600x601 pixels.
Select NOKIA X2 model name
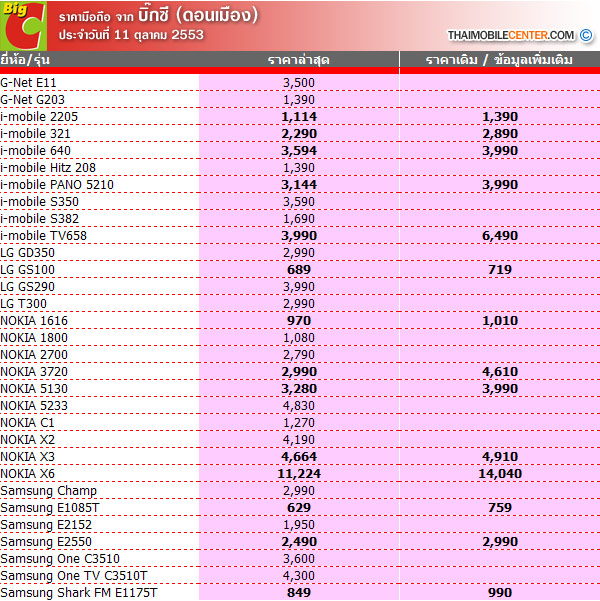pyautogui.click(x=28, y=440)
